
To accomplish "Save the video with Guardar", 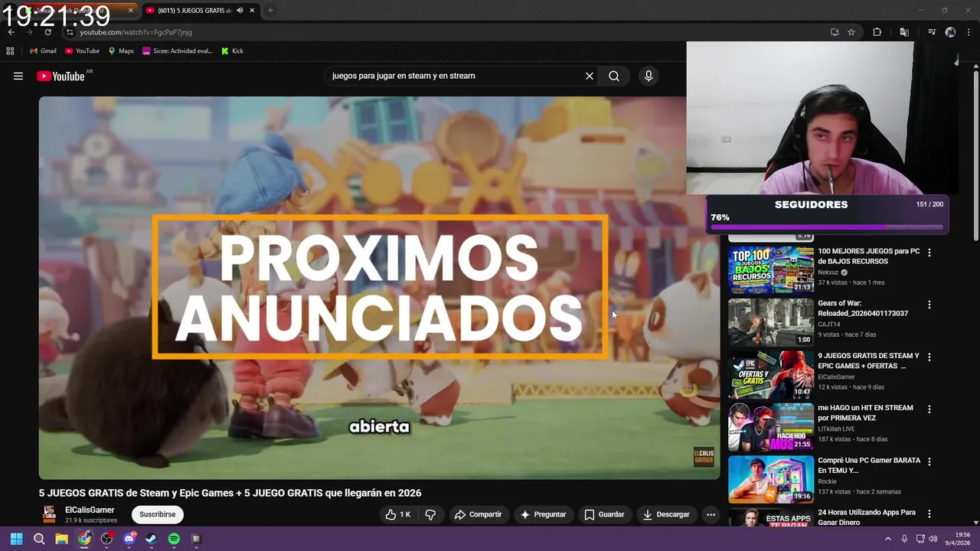I will point(604,514).
